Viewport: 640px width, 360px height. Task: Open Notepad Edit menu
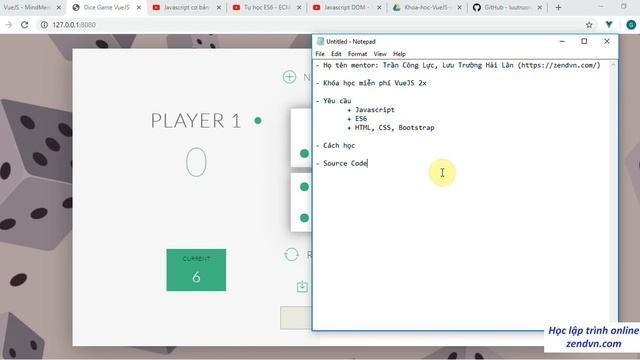pyautogui.click(x=336, y=54)
